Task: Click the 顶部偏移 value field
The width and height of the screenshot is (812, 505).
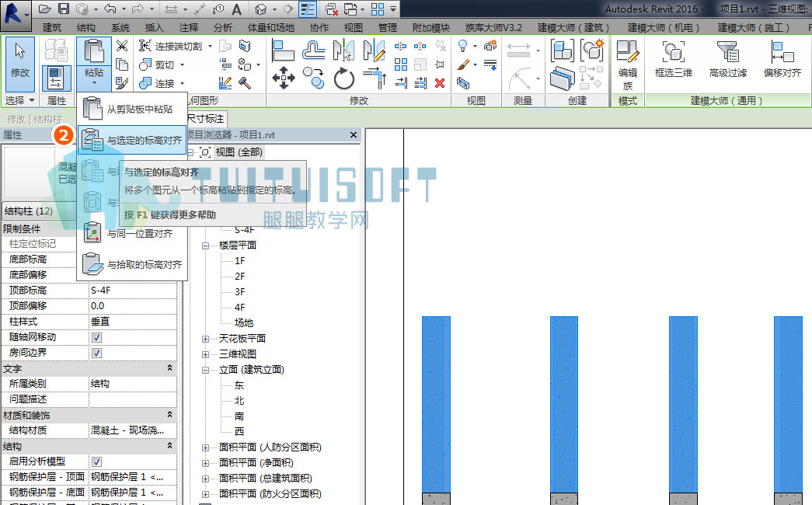Action: [x=133, y=306]
